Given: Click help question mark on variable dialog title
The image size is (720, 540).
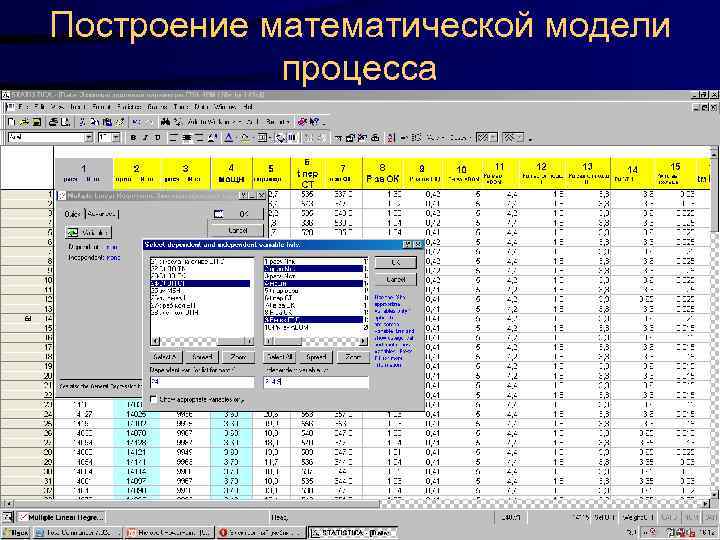Looking at the screenshot, I should (407, 245).
